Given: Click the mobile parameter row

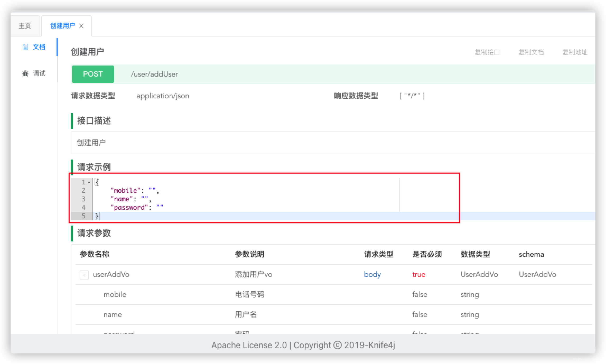Looking at the screenshot, I should [115, 295].
